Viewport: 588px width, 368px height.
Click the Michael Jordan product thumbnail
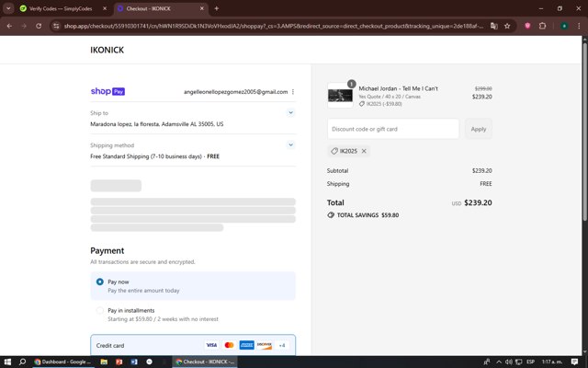point(340,96)
